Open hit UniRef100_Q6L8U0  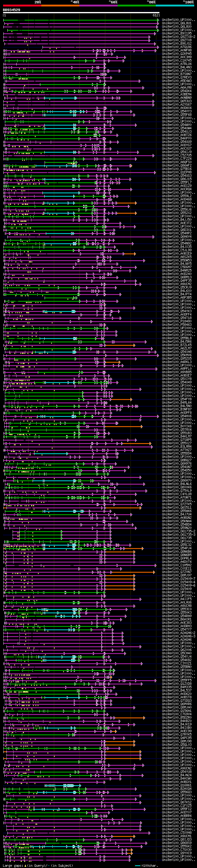tap(177, 26)
